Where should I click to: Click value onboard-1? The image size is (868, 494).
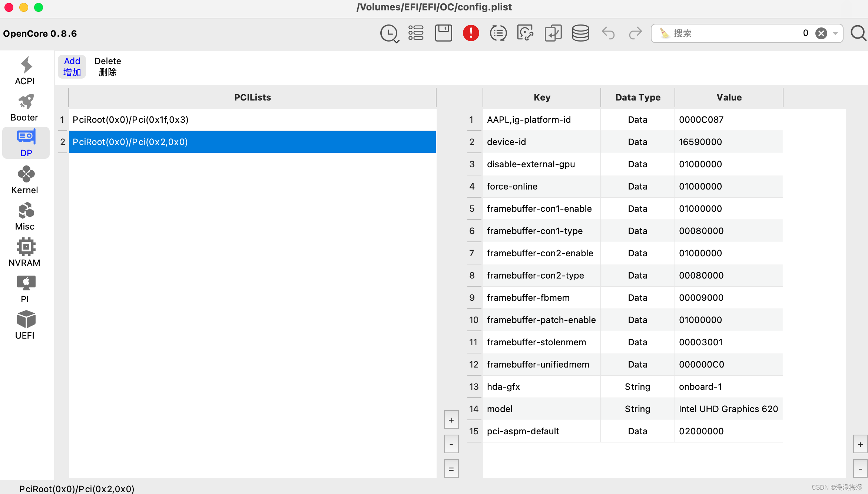(729, 387)
